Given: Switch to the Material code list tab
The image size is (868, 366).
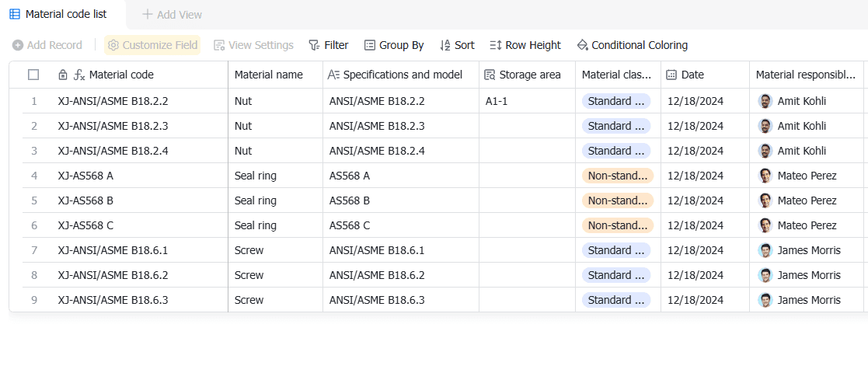Looking at the screenshot, I should coord(65,14).
